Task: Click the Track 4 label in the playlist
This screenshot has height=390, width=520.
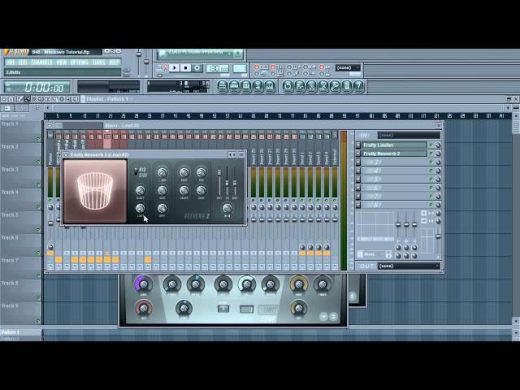Action: point(10,192)
